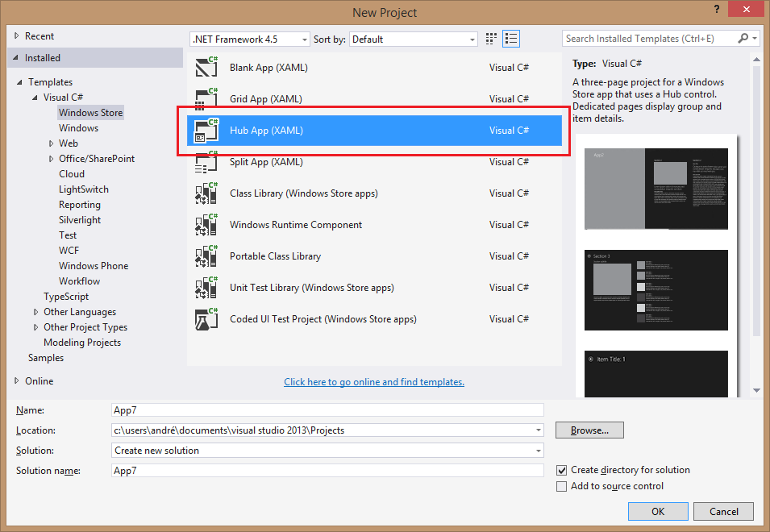Click the search magnifier icon
Screen dimensions: 770x532
(x=743, y=38)
